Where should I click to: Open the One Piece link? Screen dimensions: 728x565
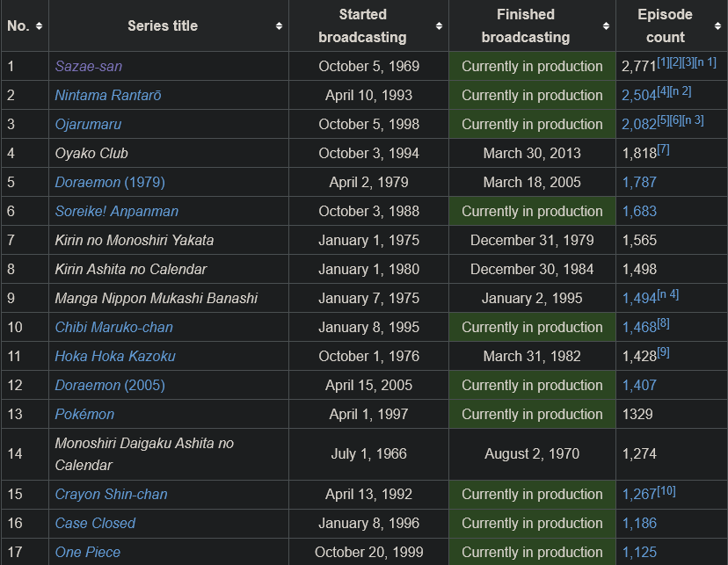click(x=88, y=552)
